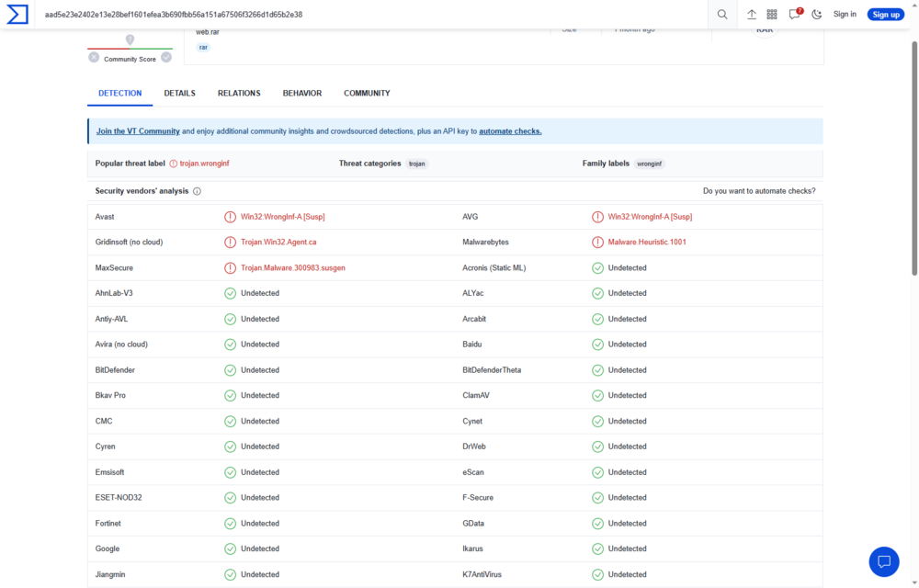
Task: Switch to the COMMUNITY tab
Action: [x=367, y=93]
